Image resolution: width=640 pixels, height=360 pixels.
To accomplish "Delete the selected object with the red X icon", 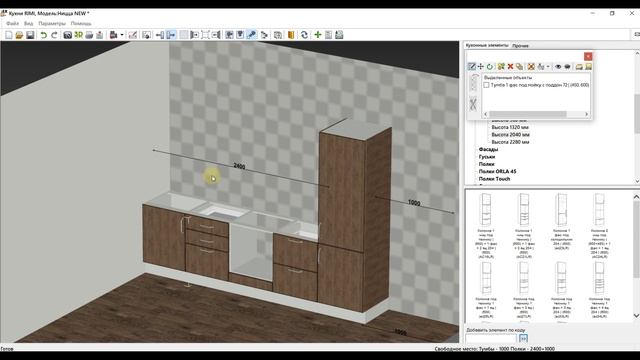I will click(x=510, y=67).
